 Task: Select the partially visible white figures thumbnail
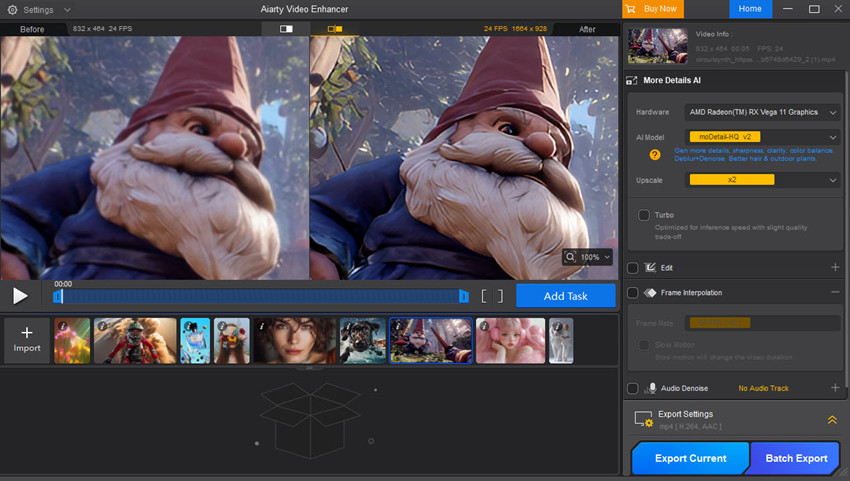coord(561,341)
